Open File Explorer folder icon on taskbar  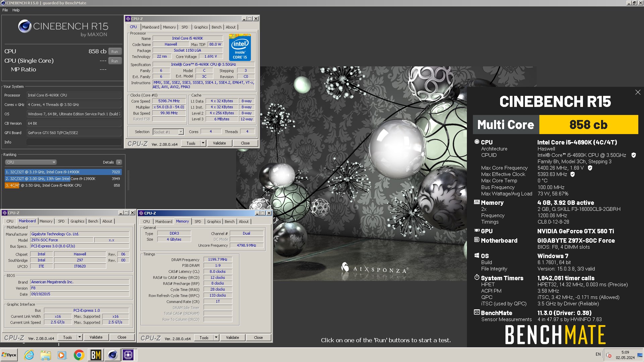coord(46,355)
